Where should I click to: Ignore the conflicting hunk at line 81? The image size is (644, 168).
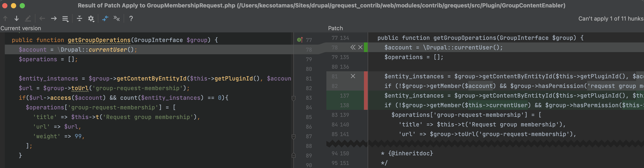[353, 76]
